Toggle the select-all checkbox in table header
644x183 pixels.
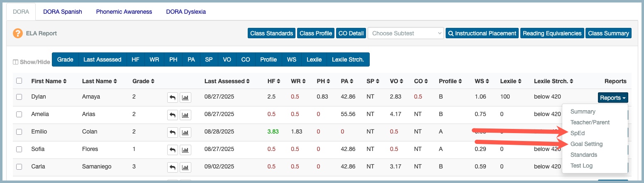pos(19,81)
